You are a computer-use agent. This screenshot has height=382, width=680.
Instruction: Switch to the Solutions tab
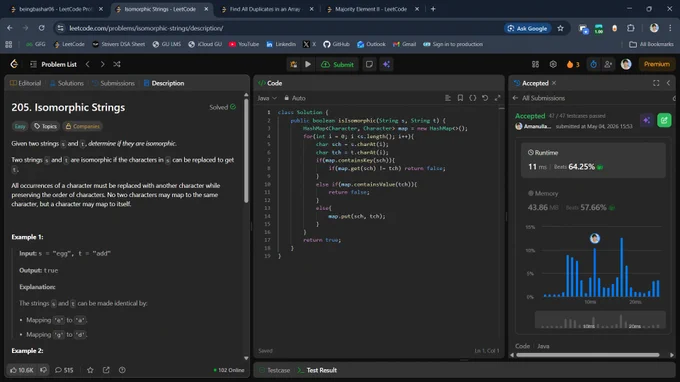click(x=66, y=83)
